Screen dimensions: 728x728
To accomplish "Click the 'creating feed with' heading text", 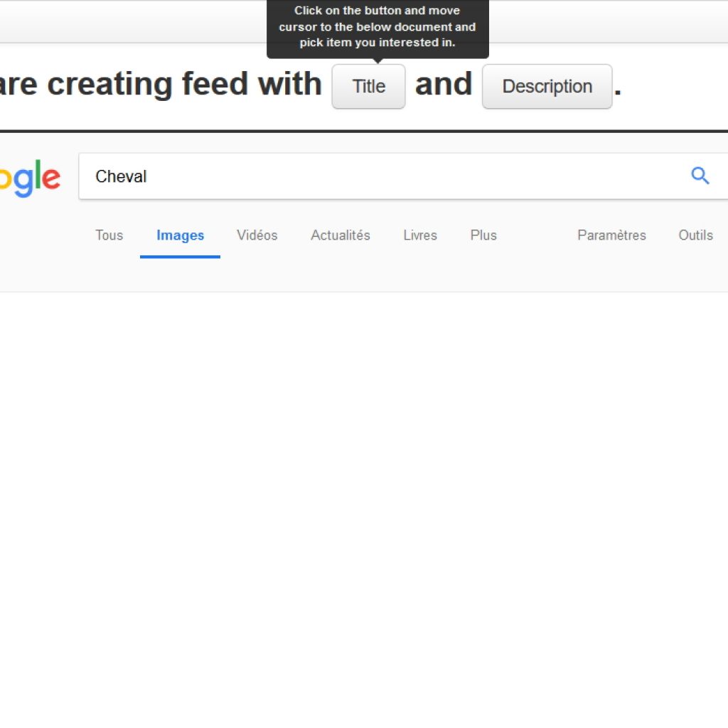I will click(184, 84).
